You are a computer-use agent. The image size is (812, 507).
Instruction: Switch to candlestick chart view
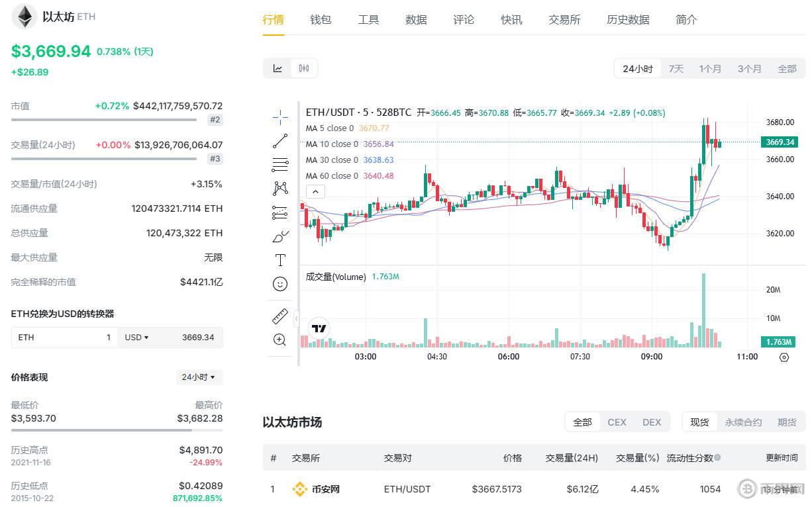(x=304, y=68)
